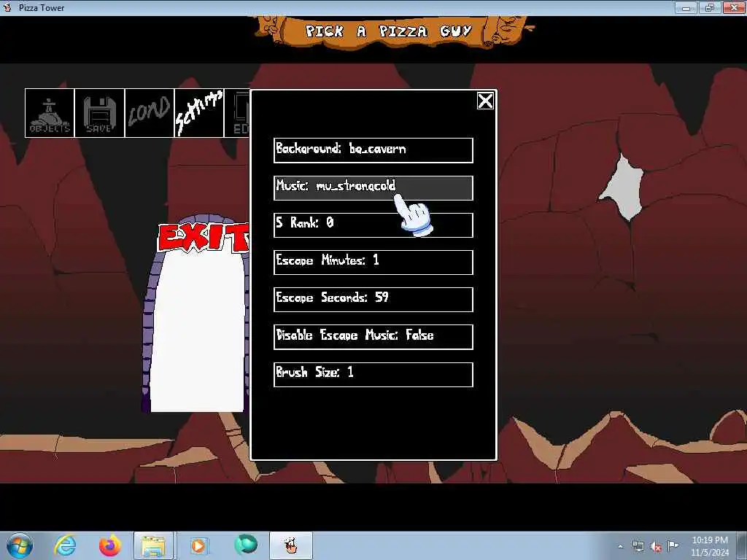Viewport: 747px width, 560px height.
Task: Change the Music mu_strongcold setting
Action: [x=373, y=187]
